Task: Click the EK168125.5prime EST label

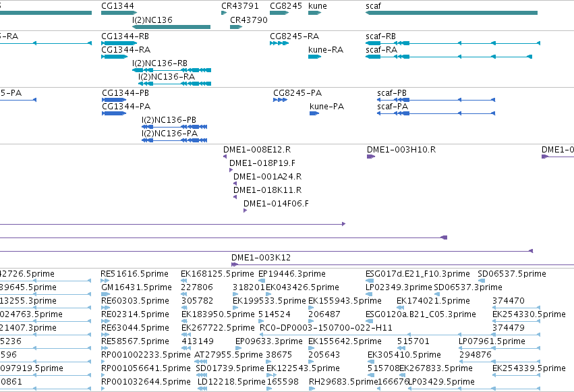Action: click(217, 274)
